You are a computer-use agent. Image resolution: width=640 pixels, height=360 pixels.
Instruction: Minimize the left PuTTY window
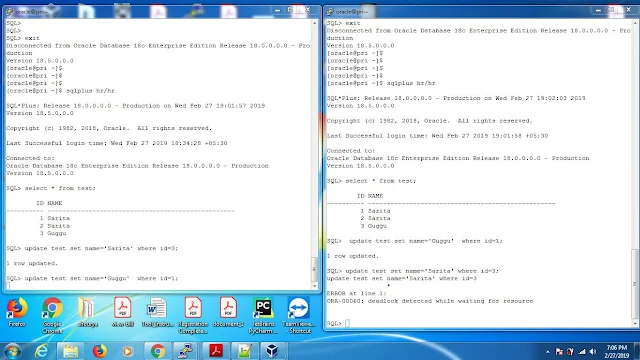pos(278,10)
